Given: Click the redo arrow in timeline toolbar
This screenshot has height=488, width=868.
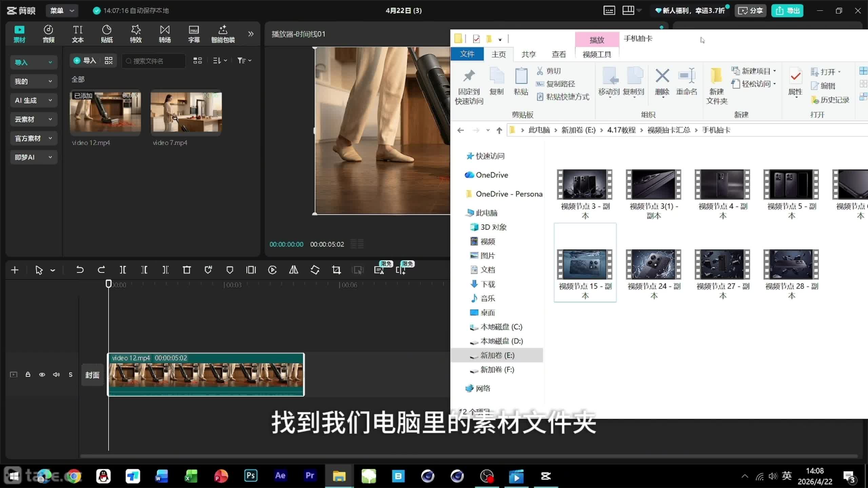Looking at the screenshot, I should (x=101, y=270).
